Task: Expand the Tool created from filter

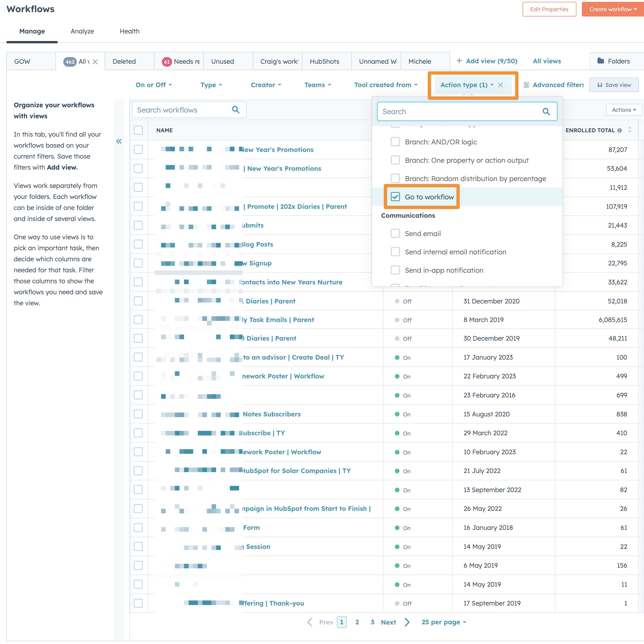Action: pos(386,85)
